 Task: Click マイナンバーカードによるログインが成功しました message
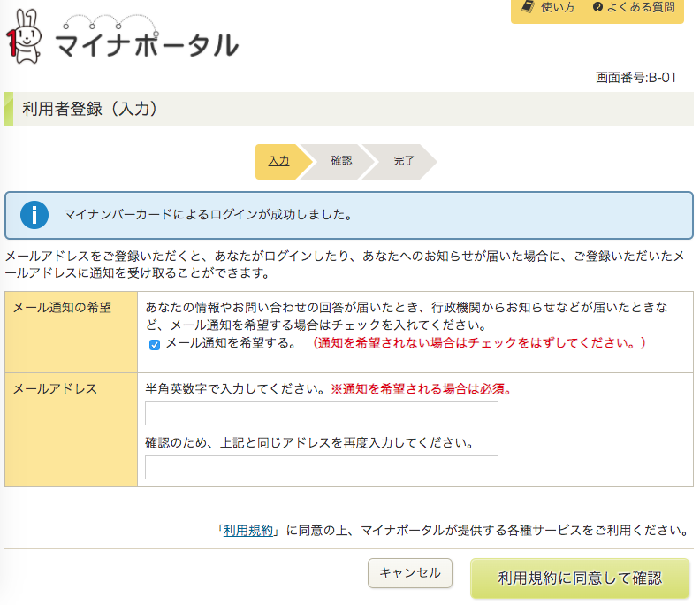pos(208,215)
